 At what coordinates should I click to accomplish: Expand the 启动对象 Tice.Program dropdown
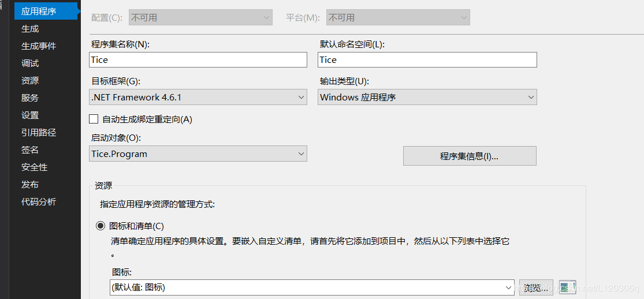[198, 154]
